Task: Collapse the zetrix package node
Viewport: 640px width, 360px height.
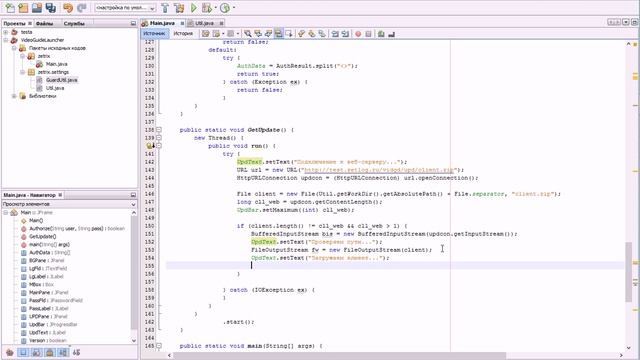Action: click(x=23, y=56)
